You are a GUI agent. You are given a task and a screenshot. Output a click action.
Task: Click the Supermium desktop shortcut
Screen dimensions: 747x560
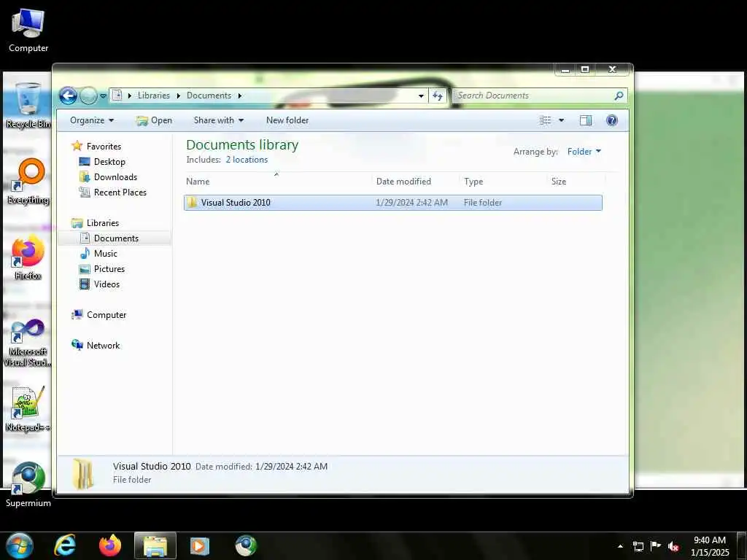(28, 484)
